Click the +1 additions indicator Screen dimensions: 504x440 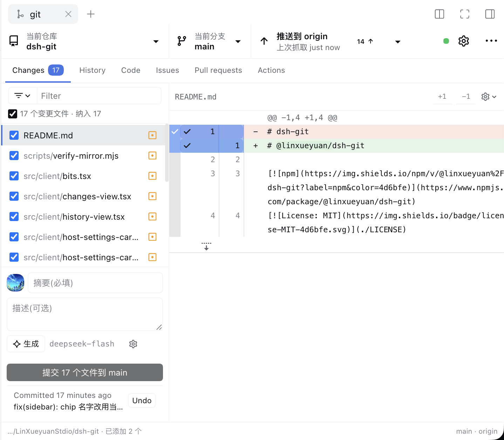click(x=442, y=97)
